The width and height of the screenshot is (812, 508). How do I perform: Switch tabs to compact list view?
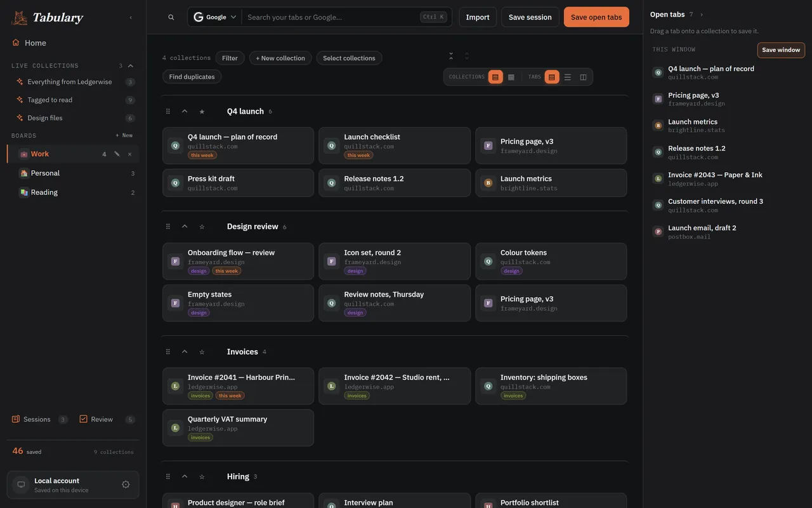(568, 77)
